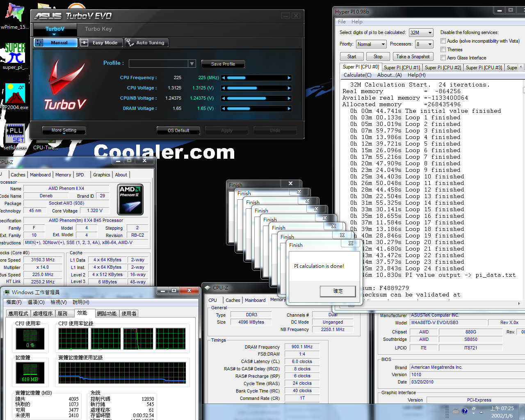This screenshot has width=525, height=420.
Task: Click the Start button in Hyper PI
Action: 352,57
